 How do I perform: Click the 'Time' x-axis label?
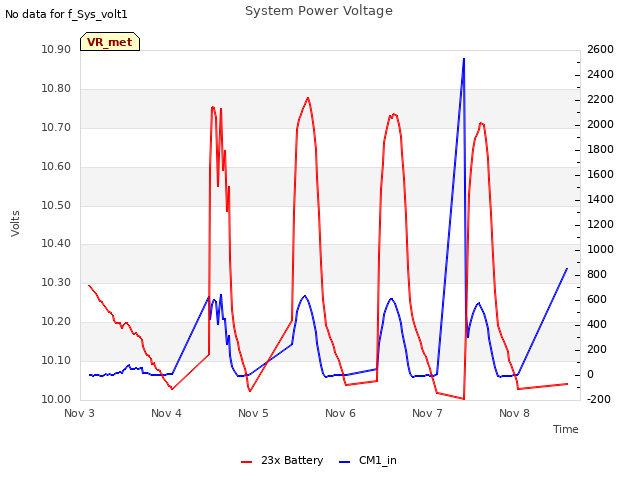(566, 429)
